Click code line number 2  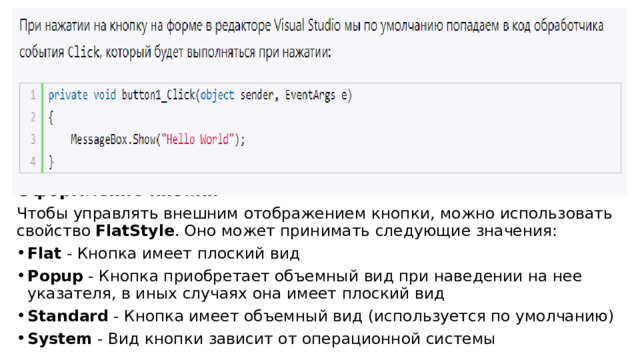pyautogui.click(x=33, y=118)
